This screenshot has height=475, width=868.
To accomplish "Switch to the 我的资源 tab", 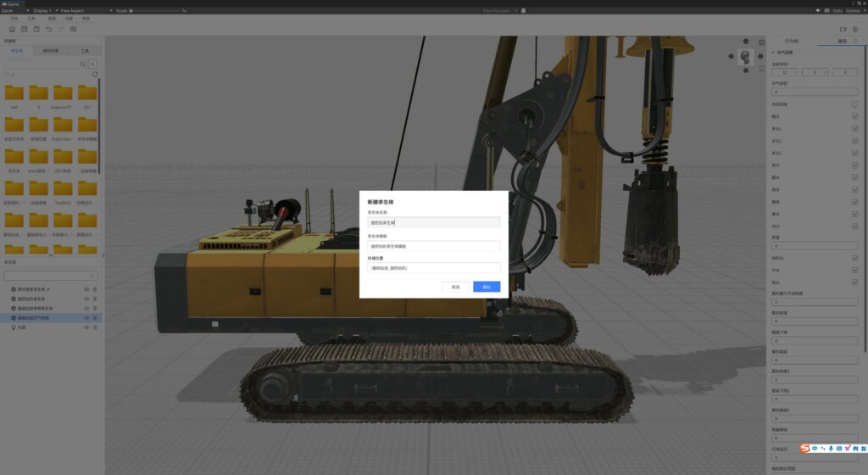I will (x=50, y=51).
